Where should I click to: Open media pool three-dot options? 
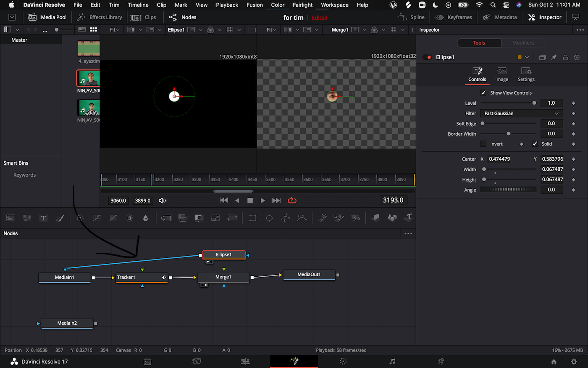tap(45, 30)
